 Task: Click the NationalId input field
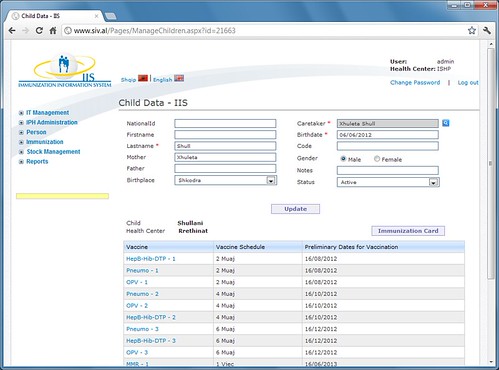225,124
